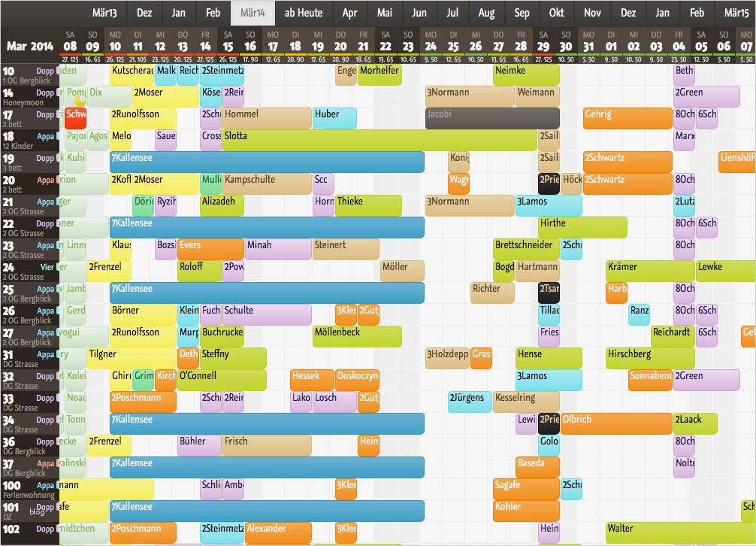Open the orange Hessek booking

[x=312, y=380]
